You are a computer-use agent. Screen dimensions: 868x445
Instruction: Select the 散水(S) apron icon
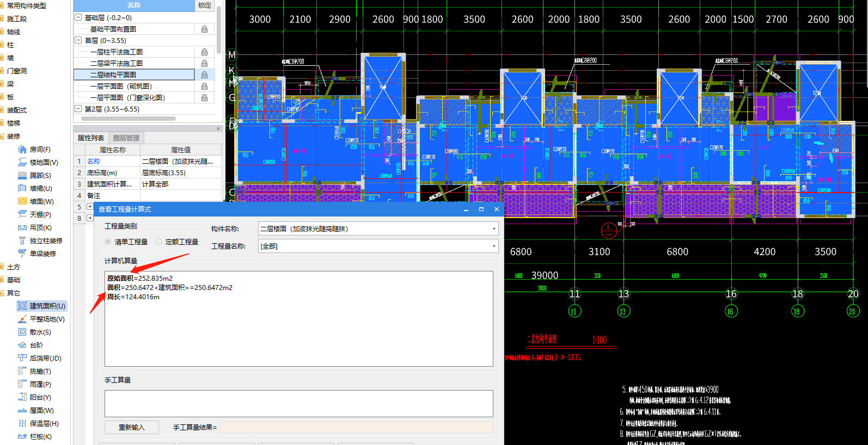[x=22, y=332]
